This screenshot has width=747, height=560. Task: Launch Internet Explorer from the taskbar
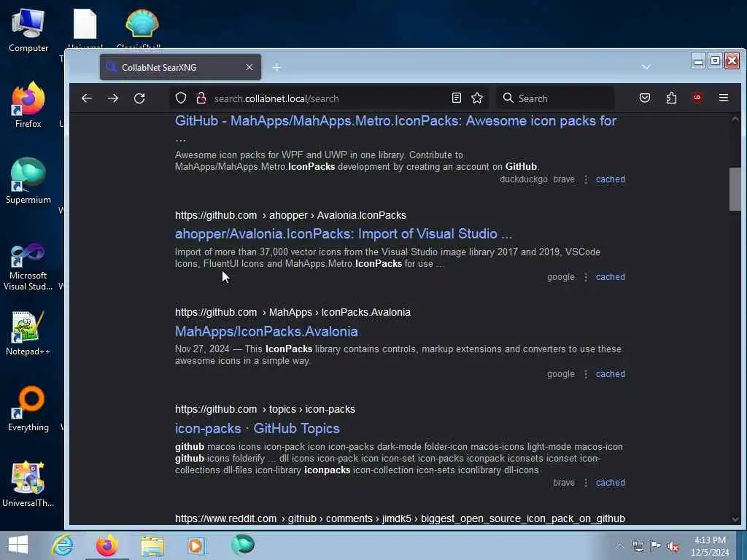63,545
